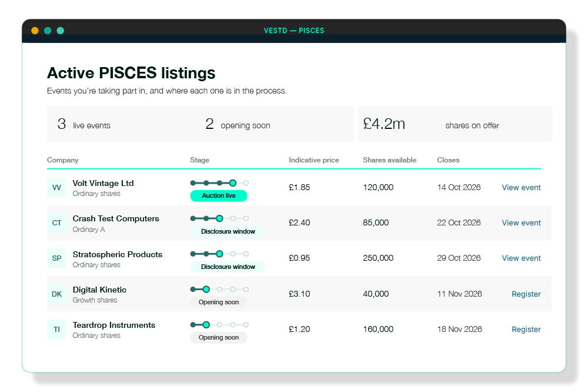This screenshot has width=588, height=392.
Task: Click the Teardrop Instruments stage progress tracker
Action: click(219, 324)
